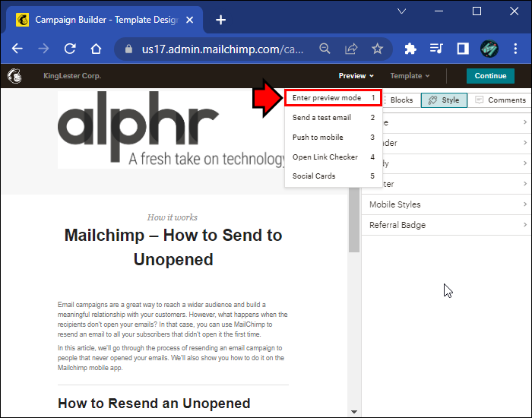This screenshot has height=418, width=532.
Task: Open the browser home page icon
Action: [x=96, y=49]
